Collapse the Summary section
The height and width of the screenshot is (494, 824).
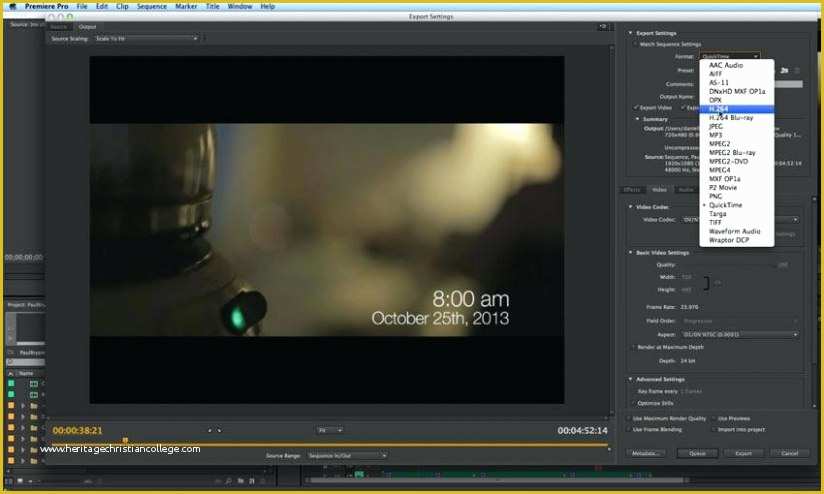point(637,119)
